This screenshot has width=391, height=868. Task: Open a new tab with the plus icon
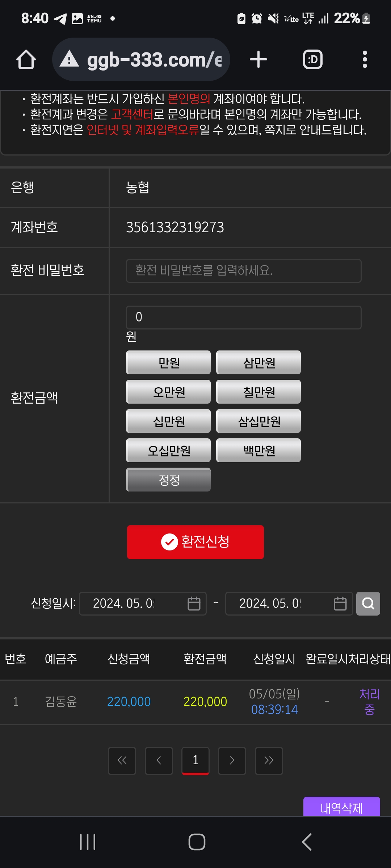coord(258,59)
